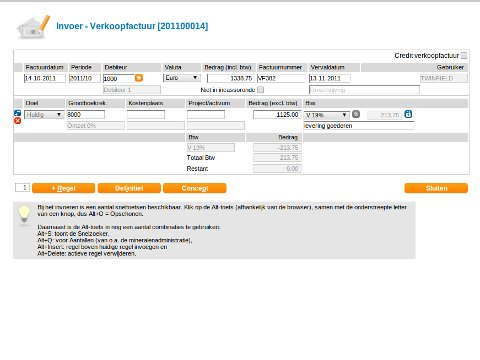480x360 pixels.
Task: Click the empty Project/activum input field
Action: [x=206, y=115]
